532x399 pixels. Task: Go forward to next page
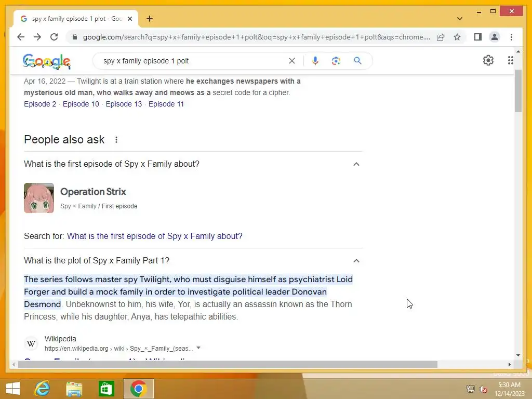tap(37, 37)
